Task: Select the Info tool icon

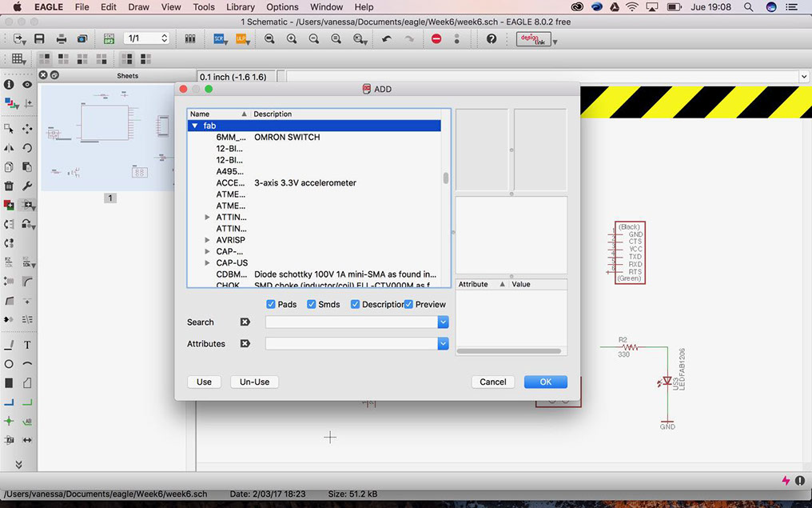Action: [9, 85]
